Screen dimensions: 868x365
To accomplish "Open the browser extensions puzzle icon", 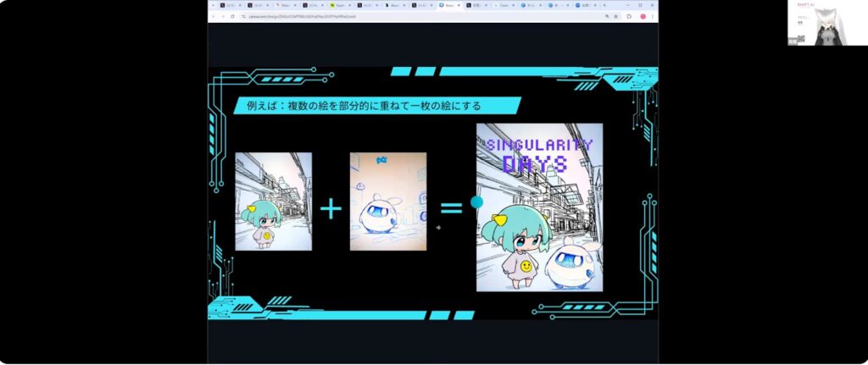I will [629, 16].
